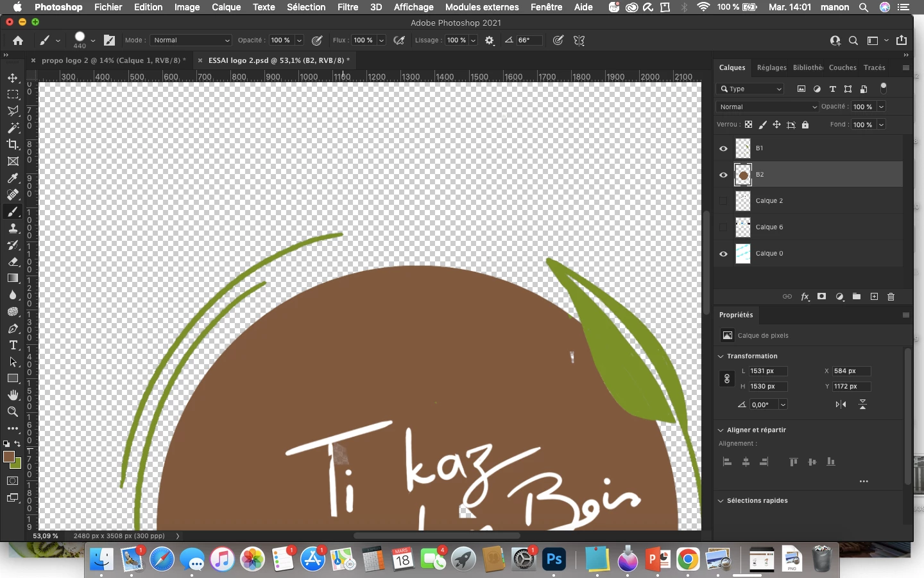The width and height of the screenshot is (924, 578).
Task: Click the Home icon in options bar
Action: click(18, 40)
